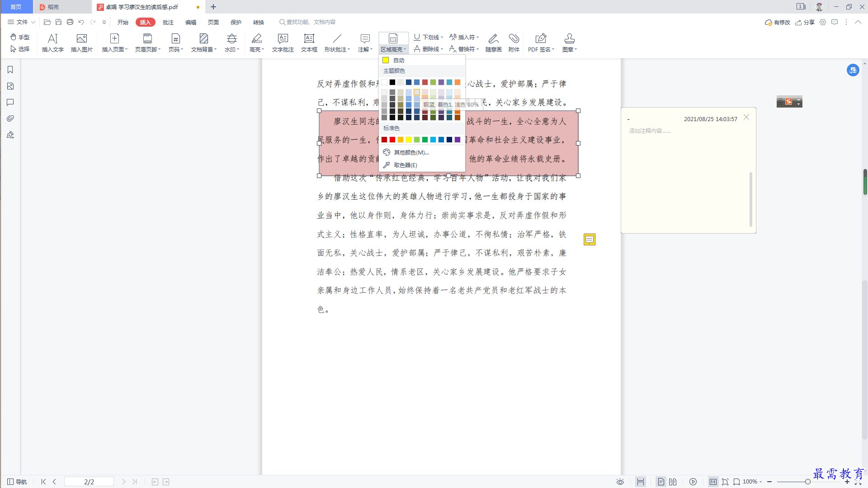Open the comments panel in left sidebar
This screenshot has height=488, width=868.
tap(10, 102)
